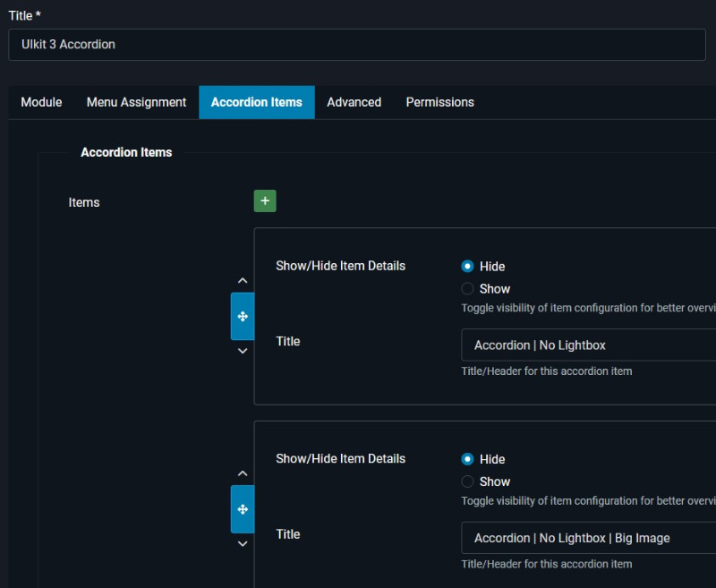Click the second item's move drag handle

[x=242, y=509]
